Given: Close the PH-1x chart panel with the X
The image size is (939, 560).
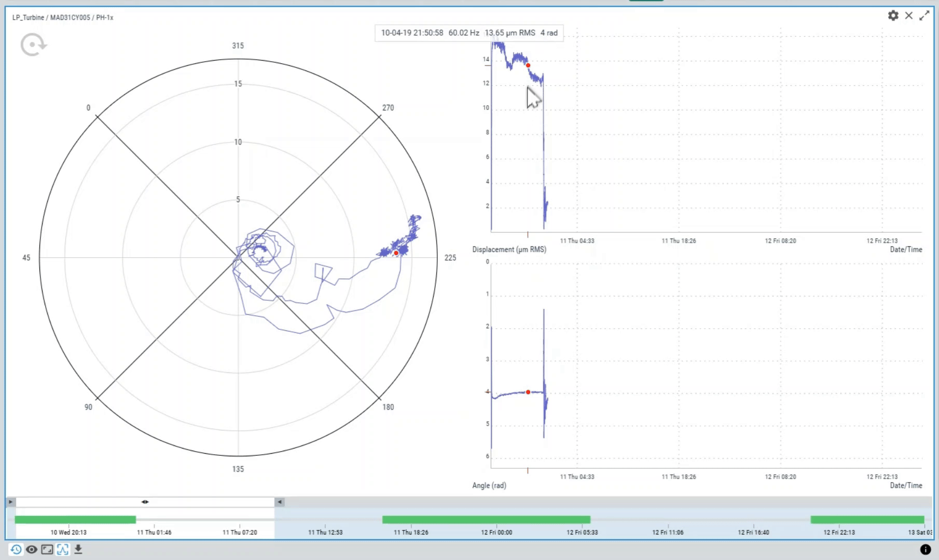Looking at the screenshot, I should pos(909,16).
